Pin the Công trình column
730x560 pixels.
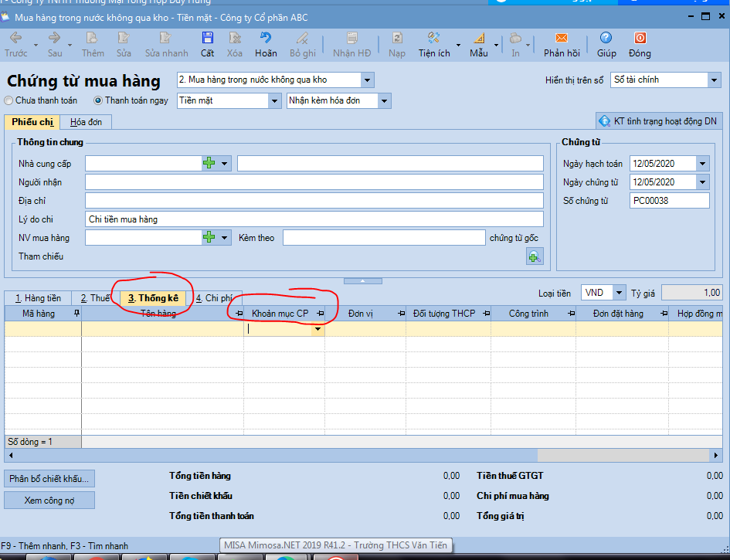click(571, 314)
